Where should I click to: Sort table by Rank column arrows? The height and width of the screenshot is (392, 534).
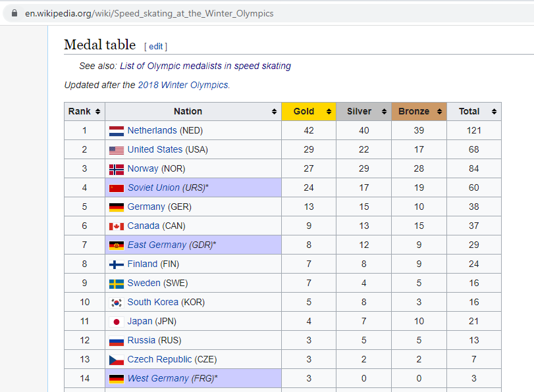coord(97,112)
